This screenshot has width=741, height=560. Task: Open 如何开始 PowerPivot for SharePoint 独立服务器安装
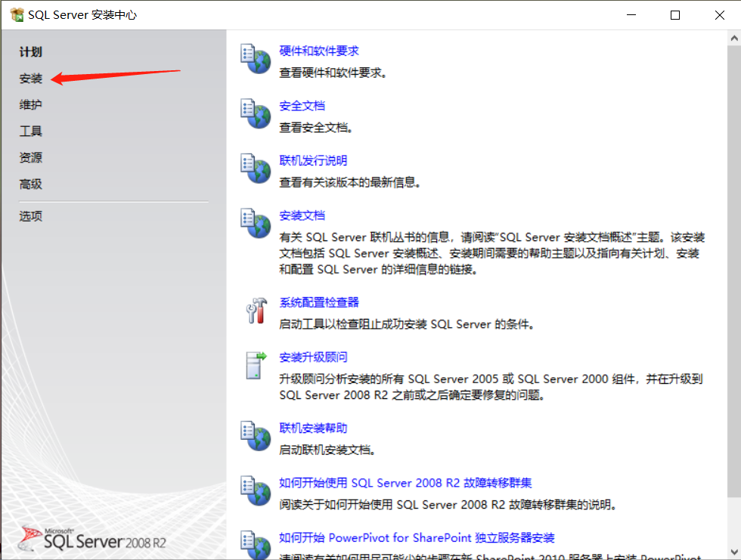(x=417, y=537)
